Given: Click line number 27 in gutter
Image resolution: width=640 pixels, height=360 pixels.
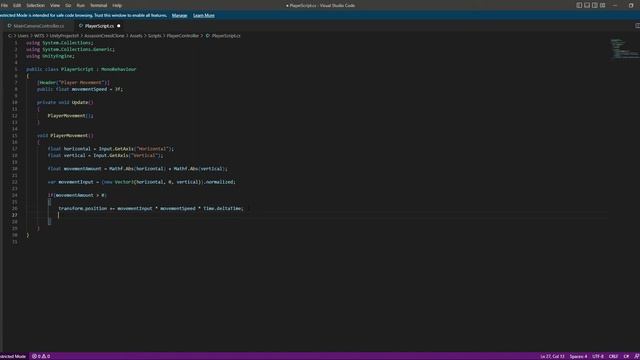Looking at the screenshot, I should click(x=15, y=215).
